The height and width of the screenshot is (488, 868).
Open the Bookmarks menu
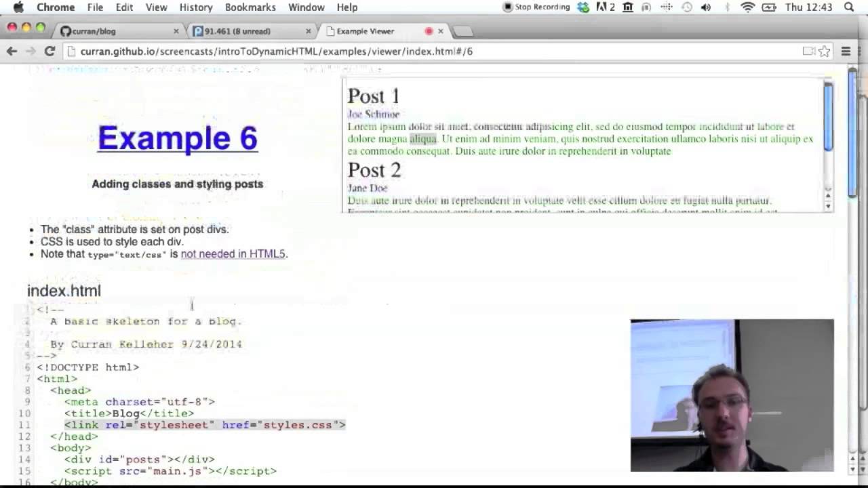click(250, 7)
